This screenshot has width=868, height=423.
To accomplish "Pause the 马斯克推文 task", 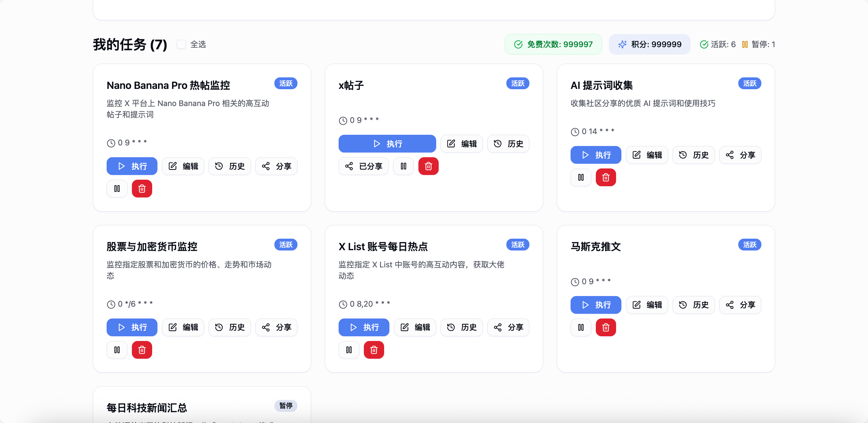I will coord(581,327).
